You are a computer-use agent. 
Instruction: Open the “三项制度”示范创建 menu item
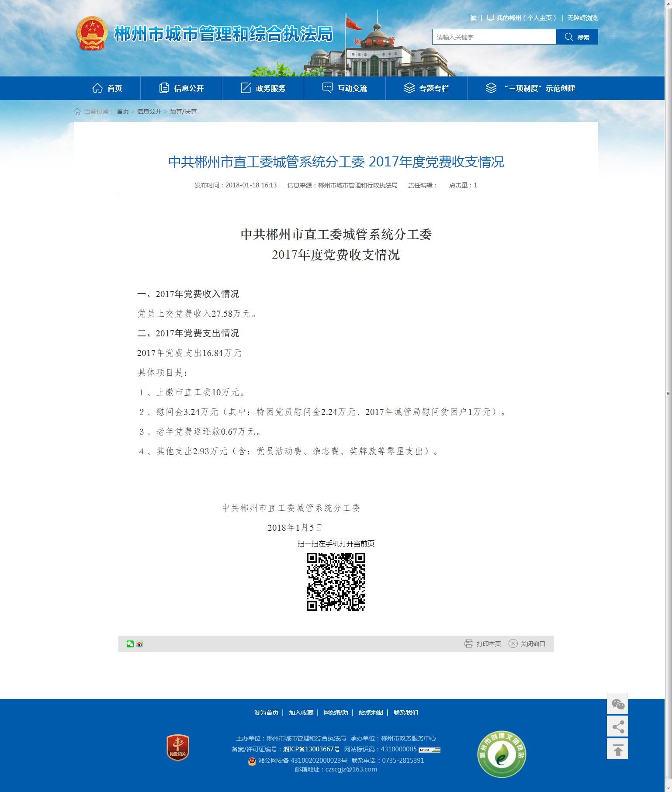coord(530,88)
